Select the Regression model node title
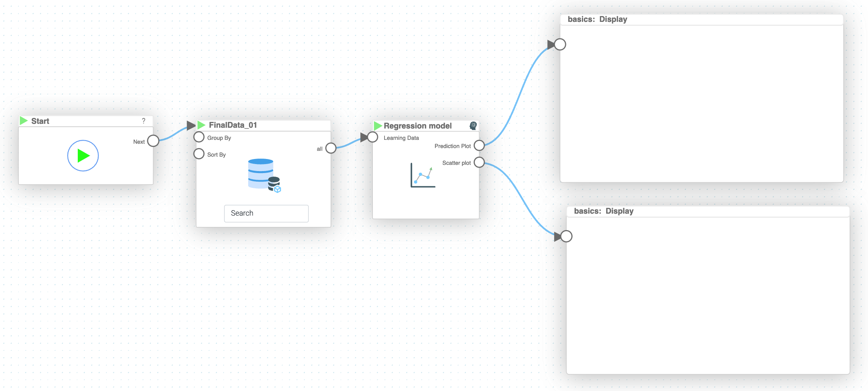Screen dimensions: 868x391 pyautogui.click(x=417, y=126)
